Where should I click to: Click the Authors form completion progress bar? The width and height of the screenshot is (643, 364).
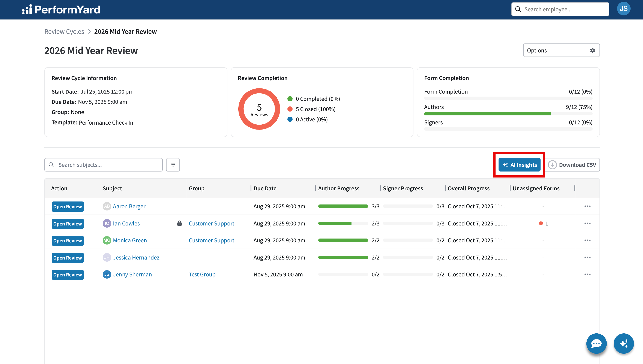point(508,114)
